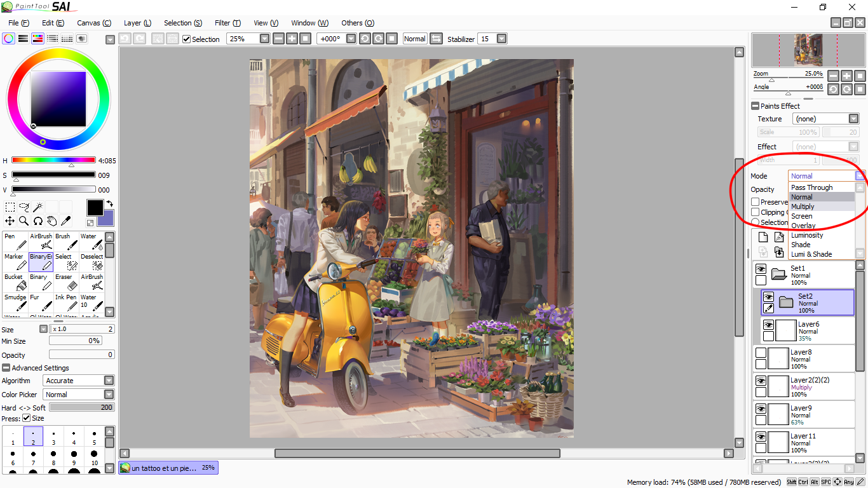
Task: Toggle the Press Size checkbox
Action: tap(27, 418)
